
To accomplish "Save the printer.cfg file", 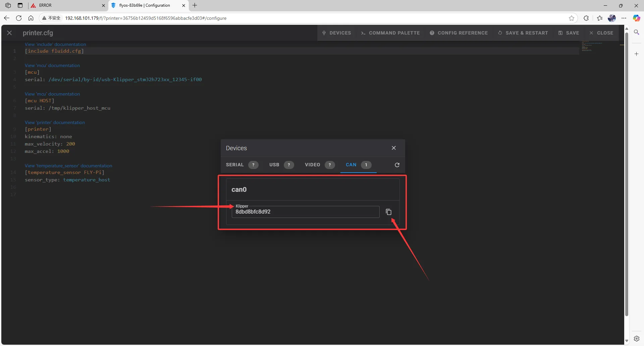I will pyautogui.click(x=569, y=33).
